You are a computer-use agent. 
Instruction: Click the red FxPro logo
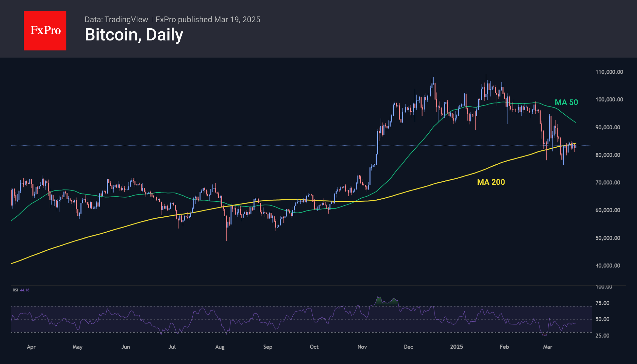pyautogui.click(x=45, y=30)
